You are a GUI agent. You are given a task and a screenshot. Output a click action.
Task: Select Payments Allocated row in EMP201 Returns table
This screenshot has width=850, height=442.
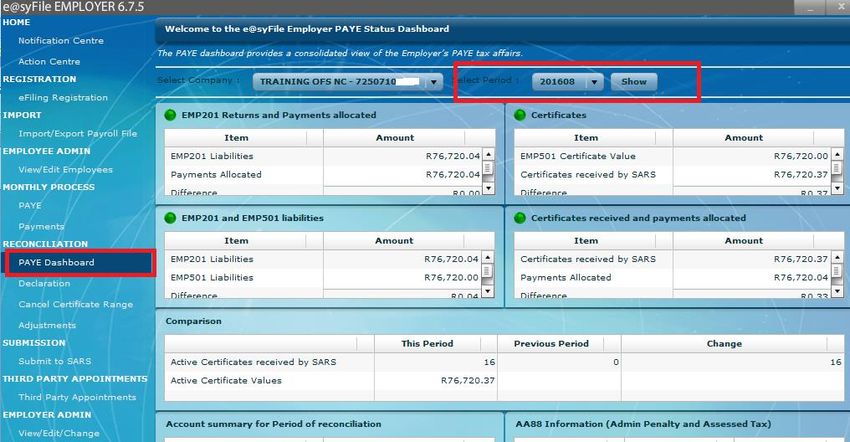(323, 175)
